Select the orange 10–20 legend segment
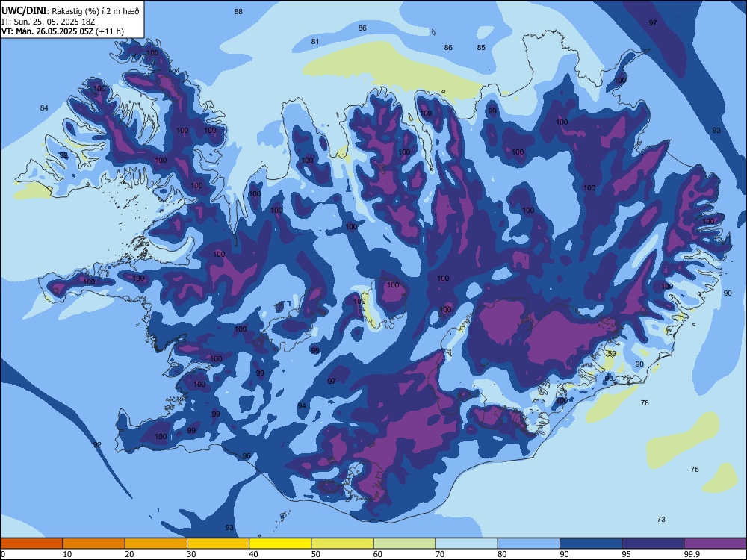This screenshot has height=560, width=747. [94, 544]
